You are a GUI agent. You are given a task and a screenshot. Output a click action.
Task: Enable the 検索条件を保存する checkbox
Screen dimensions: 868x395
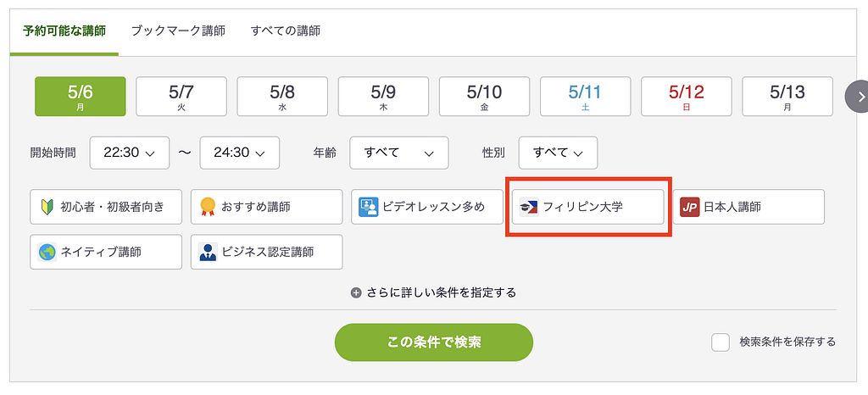[x=721, y=342]
